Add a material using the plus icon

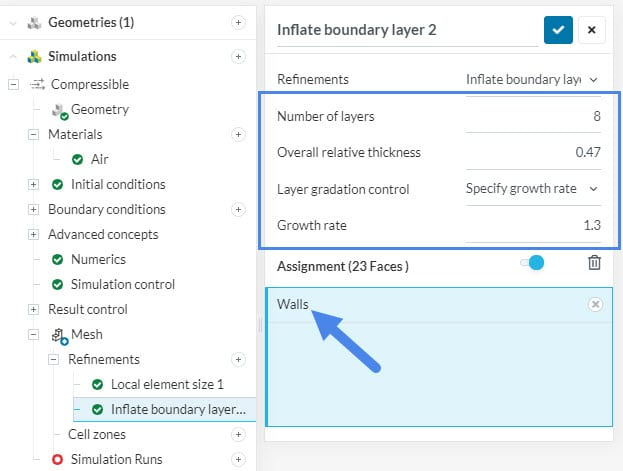238,134
